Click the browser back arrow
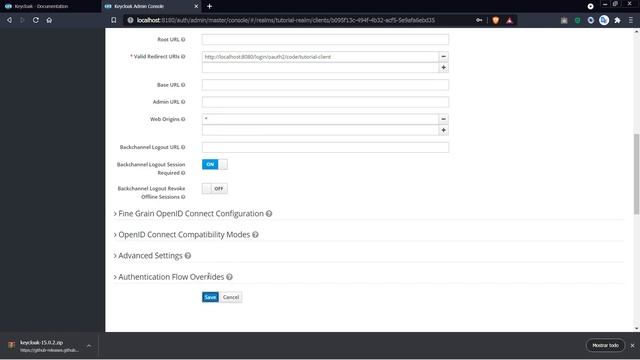 tap(9, 20)
